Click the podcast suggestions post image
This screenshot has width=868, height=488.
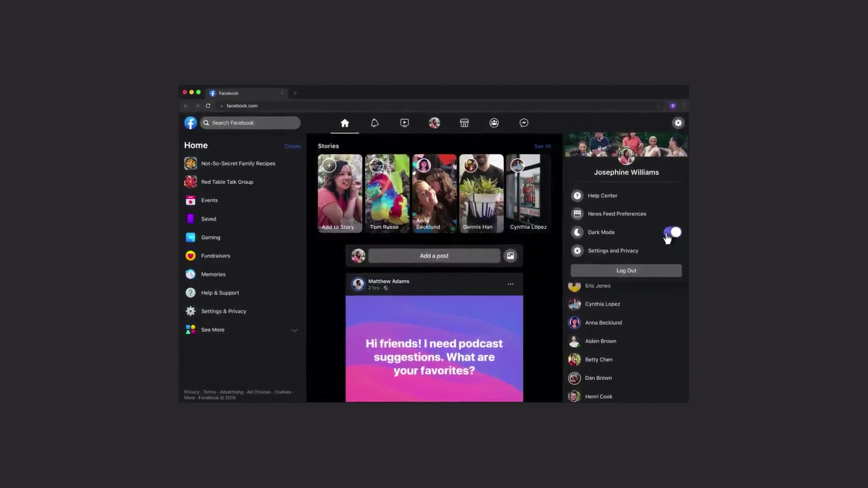point(434,348)
